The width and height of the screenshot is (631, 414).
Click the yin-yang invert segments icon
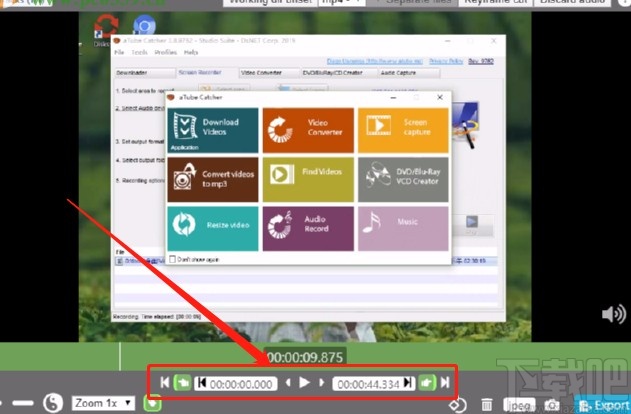coord(53,403)
